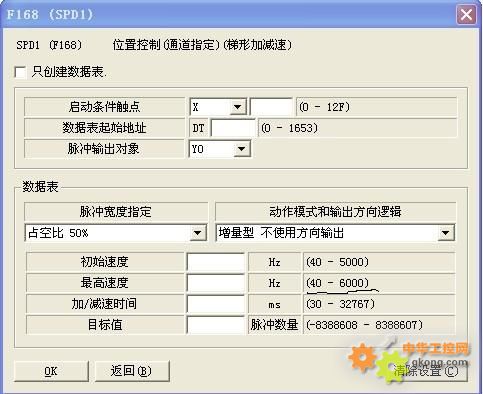Click the 启动条件触点 address input field
This screenshot has height=394, width=483.
(x=271, y=107)
